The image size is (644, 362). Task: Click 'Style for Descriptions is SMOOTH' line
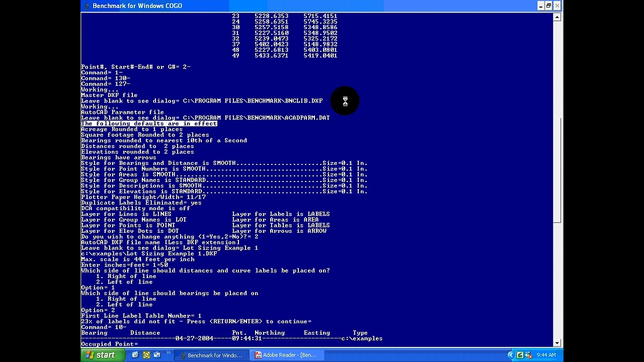224,186
